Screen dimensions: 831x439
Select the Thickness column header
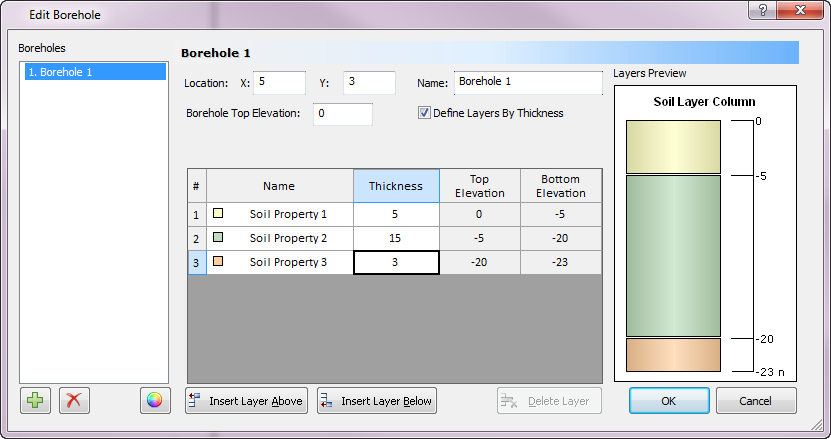pyautogui.click(x=396, y=186)
